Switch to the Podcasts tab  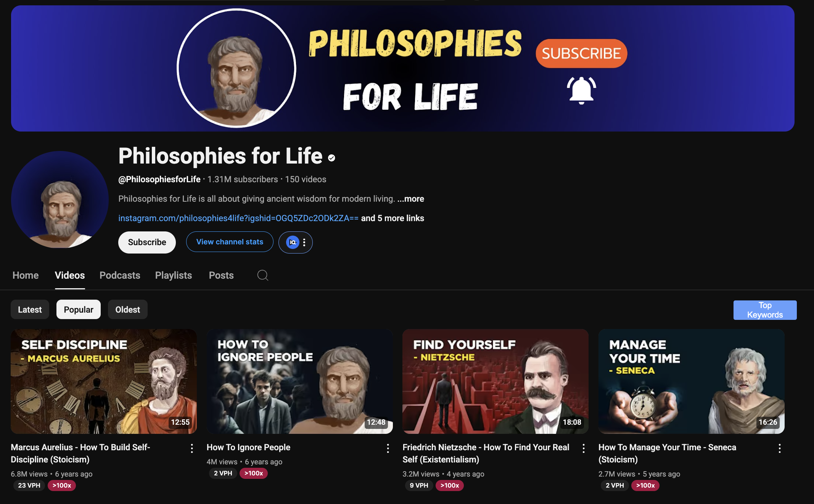120,275
